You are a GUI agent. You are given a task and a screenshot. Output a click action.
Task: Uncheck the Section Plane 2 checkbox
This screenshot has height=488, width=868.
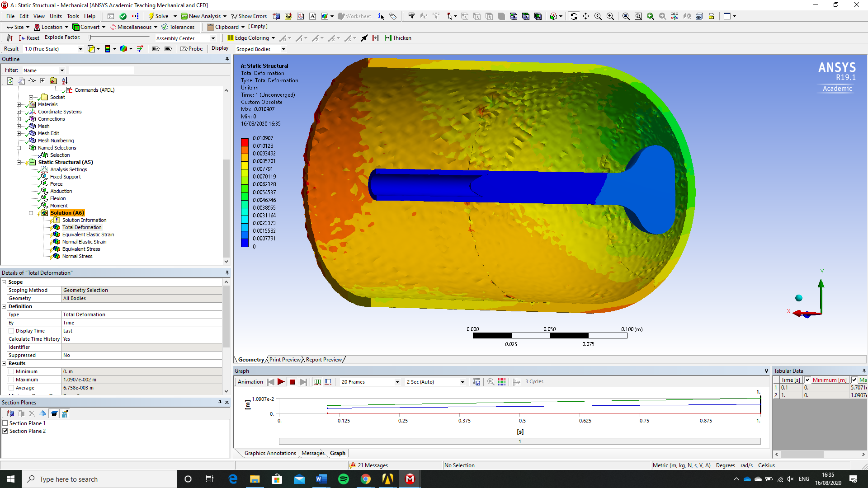click(5, 431)
